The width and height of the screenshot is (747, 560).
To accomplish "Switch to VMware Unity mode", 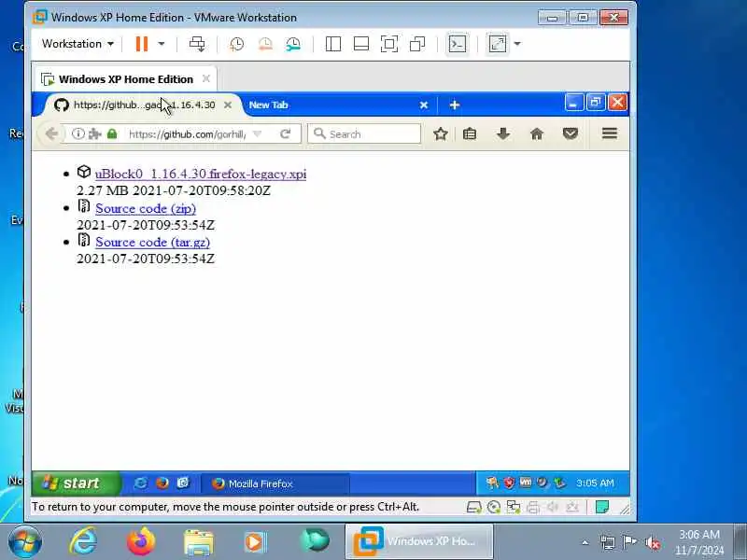I will 417,44.
